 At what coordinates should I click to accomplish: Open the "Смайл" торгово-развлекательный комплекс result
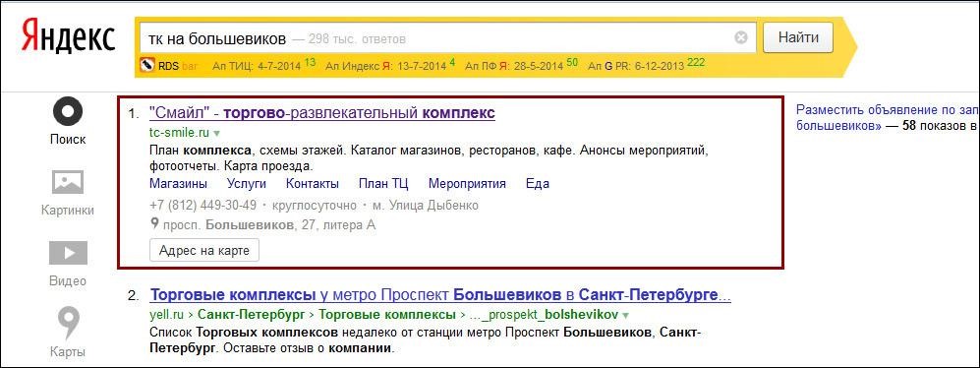(322, 113)
